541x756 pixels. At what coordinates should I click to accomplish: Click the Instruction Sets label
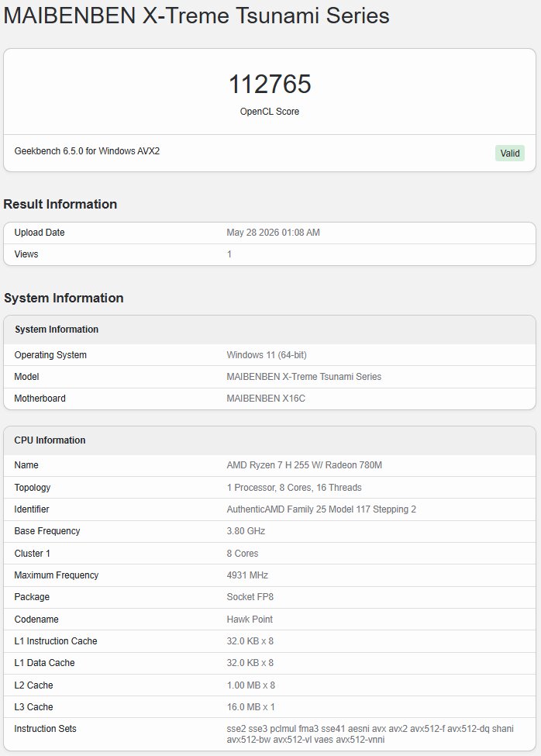click(45, 729)
